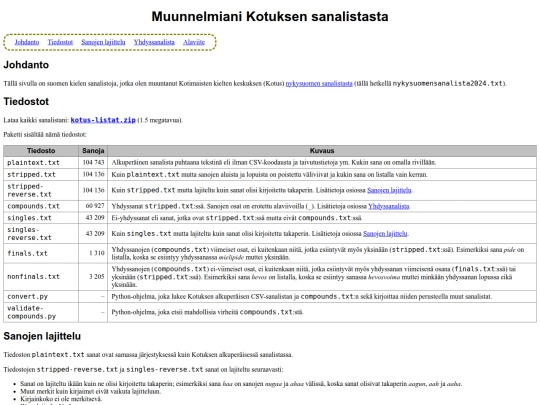Follow the Alaviite navigation link
Image resolution: width=540 pixels, height=405 pixels.
click(194, 42)
